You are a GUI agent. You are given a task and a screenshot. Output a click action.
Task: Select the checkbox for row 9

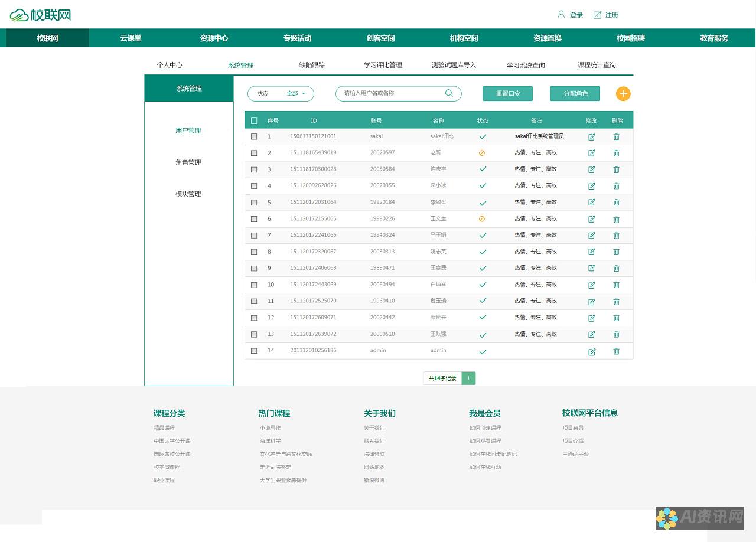point(254,268)
